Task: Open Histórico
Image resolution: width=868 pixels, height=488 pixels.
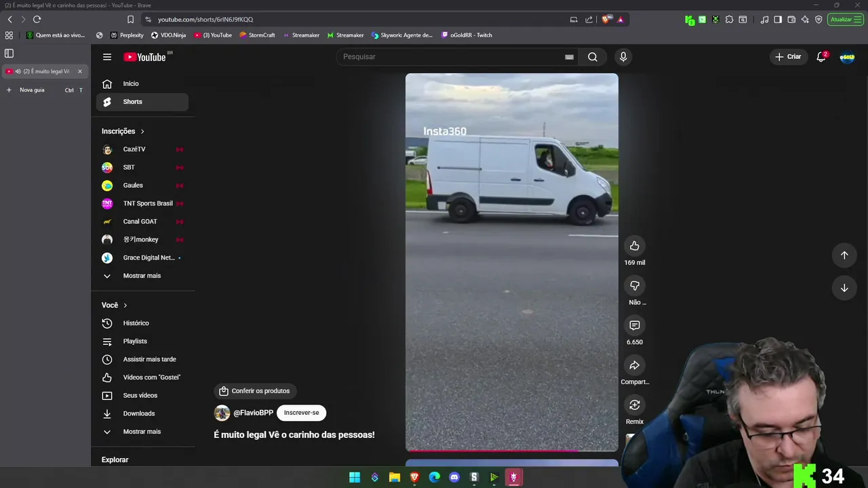Action: [x=142, y=323]
